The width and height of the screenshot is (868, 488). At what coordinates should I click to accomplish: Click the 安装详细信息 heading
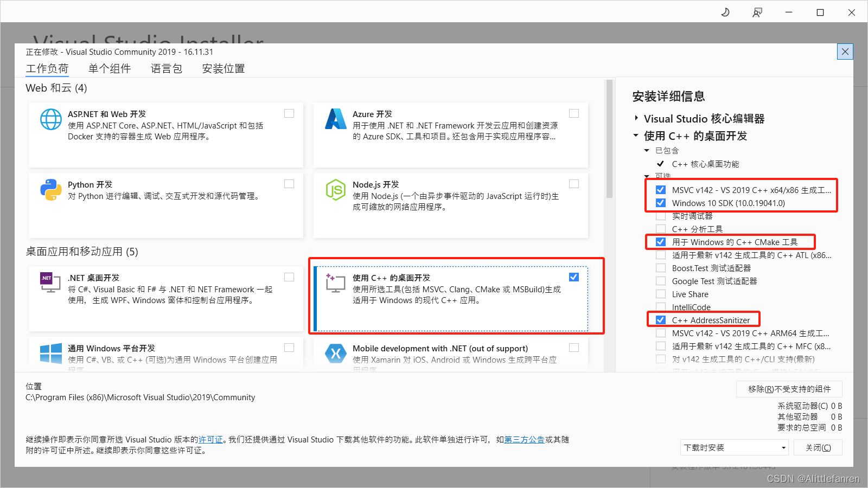(668, 97)
